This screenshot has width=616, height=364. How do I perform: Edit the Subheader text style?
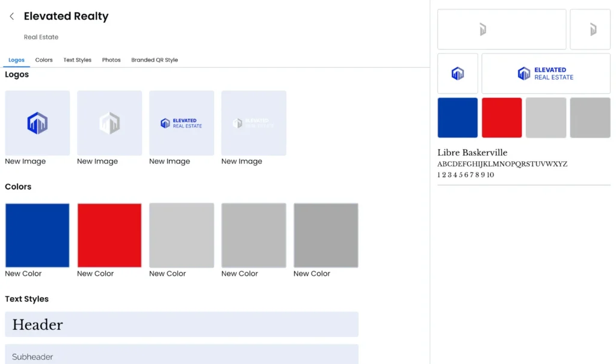click(182, 355)
